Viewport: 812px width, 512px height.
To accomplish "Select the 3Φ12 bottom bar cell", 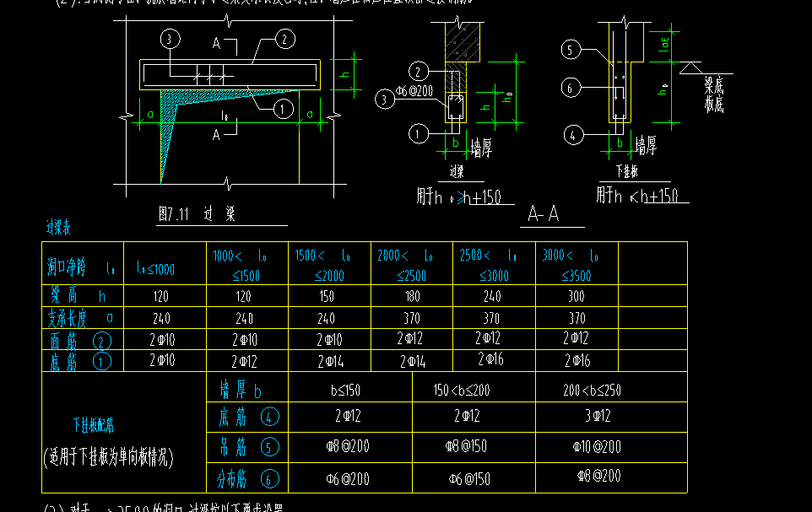I will [x=598, y=416].
